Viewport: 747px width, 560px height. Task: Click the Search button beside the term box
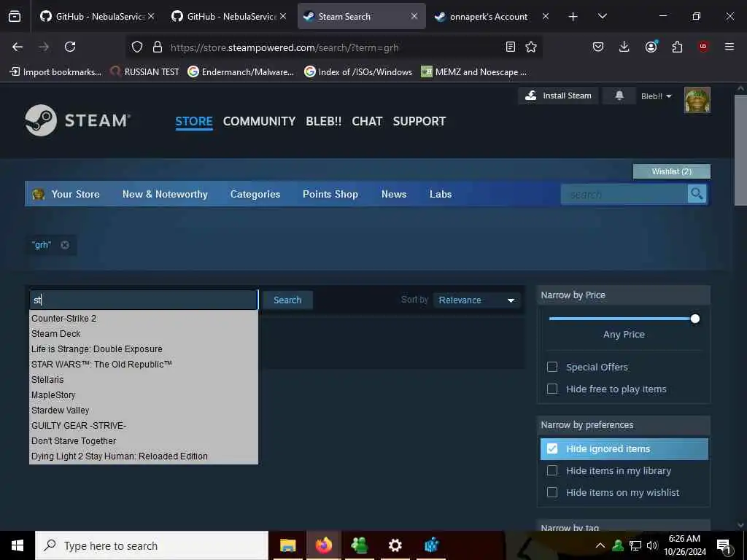tap(287, 300)
